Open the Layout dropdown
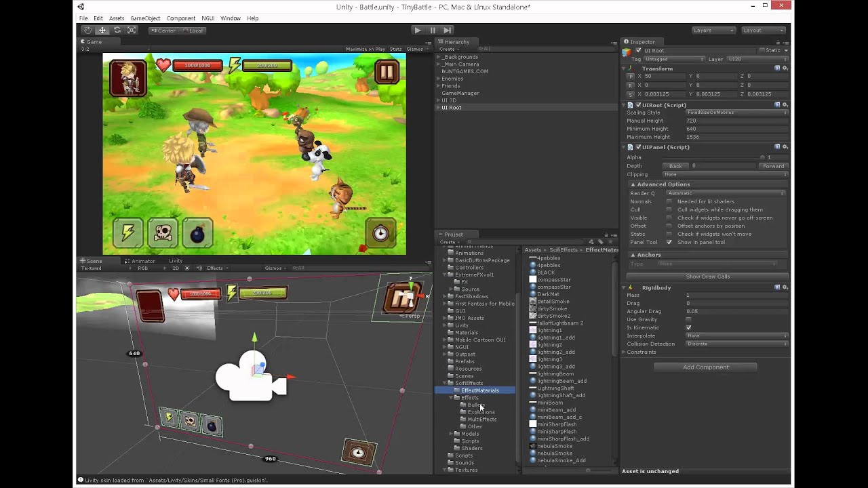Image resolution: width=868 pixels, height=488 pixels. (x=763, y=30)
